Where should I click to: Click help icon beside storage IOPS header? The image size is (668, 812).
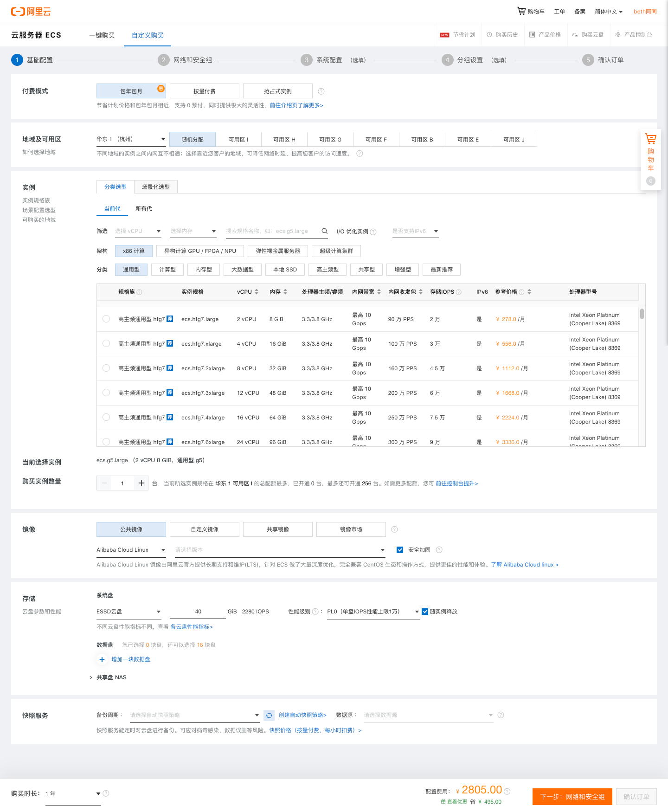click(459, 292)
